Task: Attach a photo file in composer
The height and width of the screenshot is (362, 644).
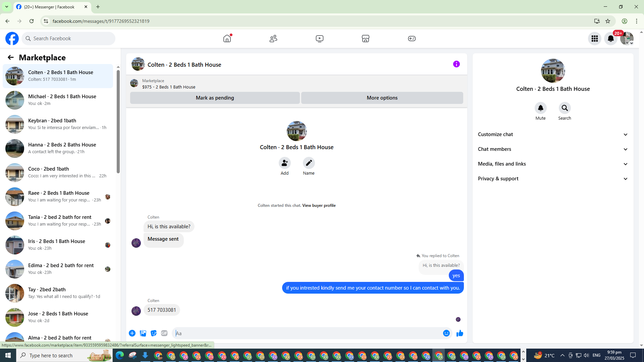Action: click(143, 333)
